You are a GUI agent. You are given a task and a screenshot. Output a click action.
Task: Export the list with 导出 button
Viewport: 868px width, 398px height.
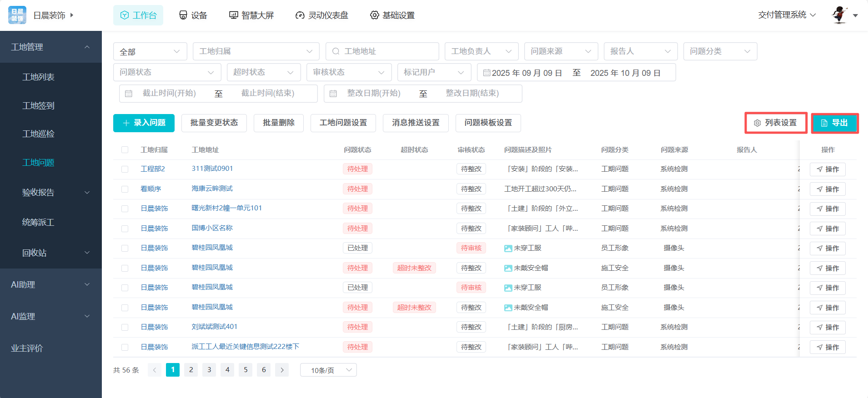834,123
